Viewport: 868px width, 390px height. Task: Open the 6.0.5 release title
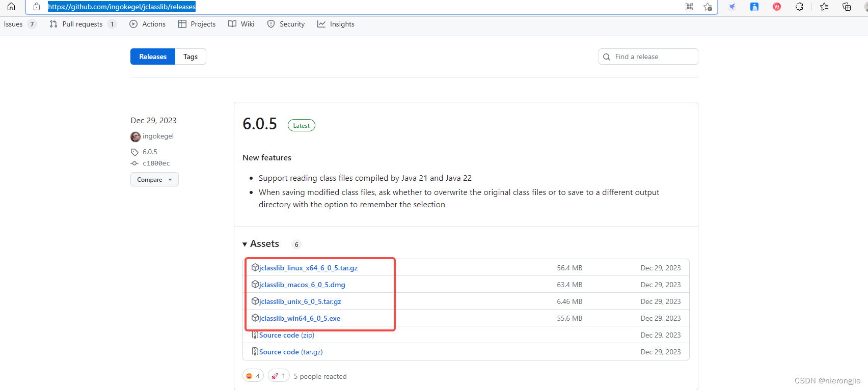[260, 124]
